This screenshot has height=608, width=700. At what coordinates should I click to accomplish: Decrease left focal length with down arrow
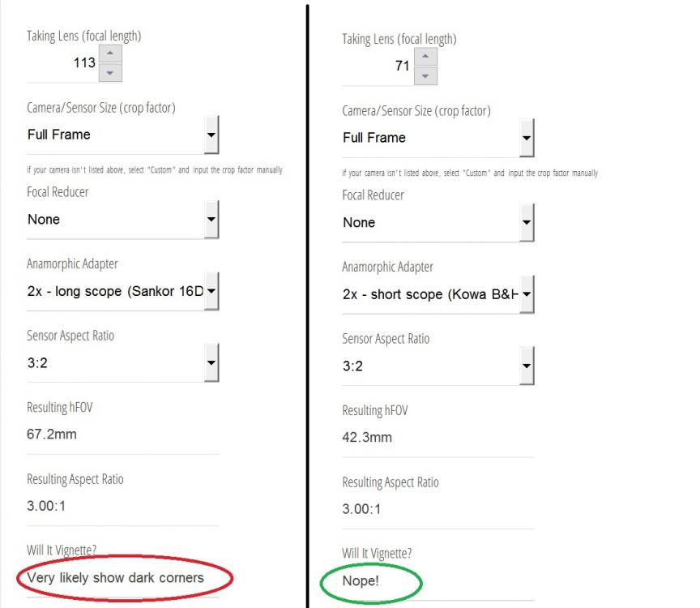coord(110,72)
